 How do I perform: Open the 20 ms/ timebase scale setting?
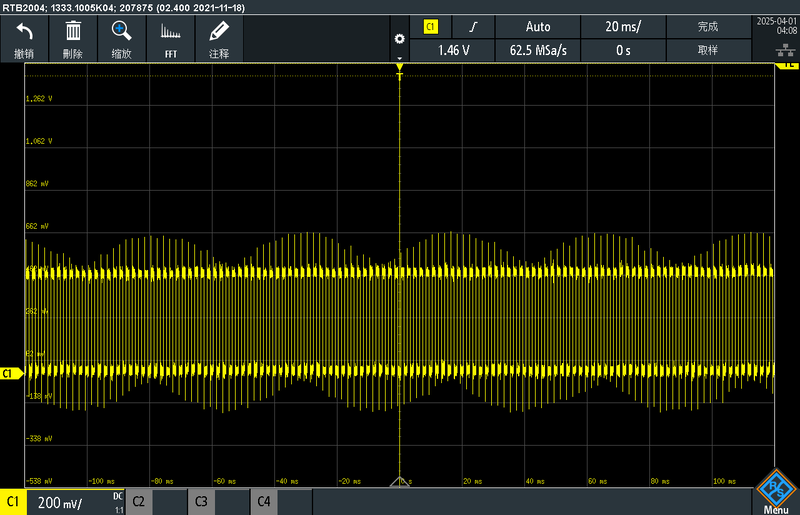624,27
